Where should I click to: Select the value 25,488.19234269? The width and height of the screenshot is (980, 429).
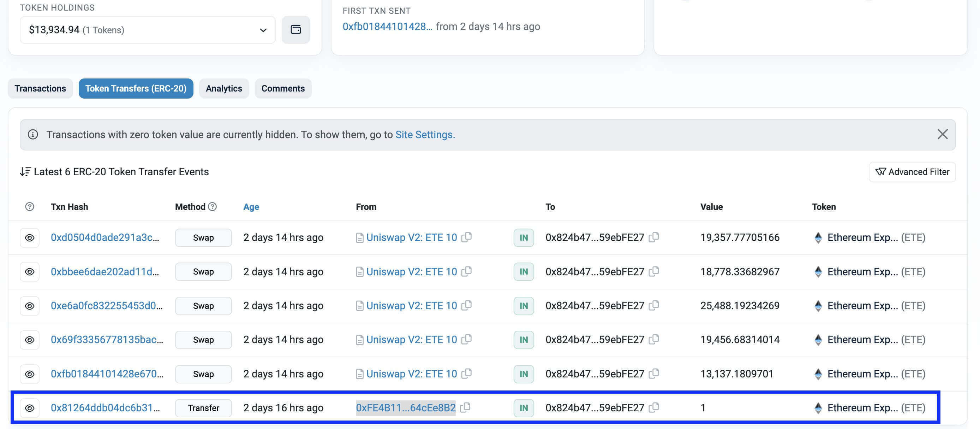740,306
